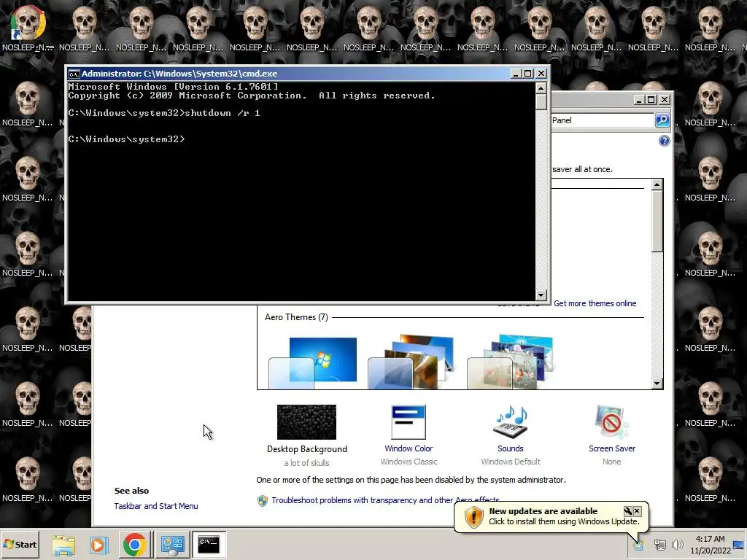747x560 pixels.
Task: Select the Windows 7 Aero theme thumbnail
Action: pyautogui.click(x=312, y=362)
